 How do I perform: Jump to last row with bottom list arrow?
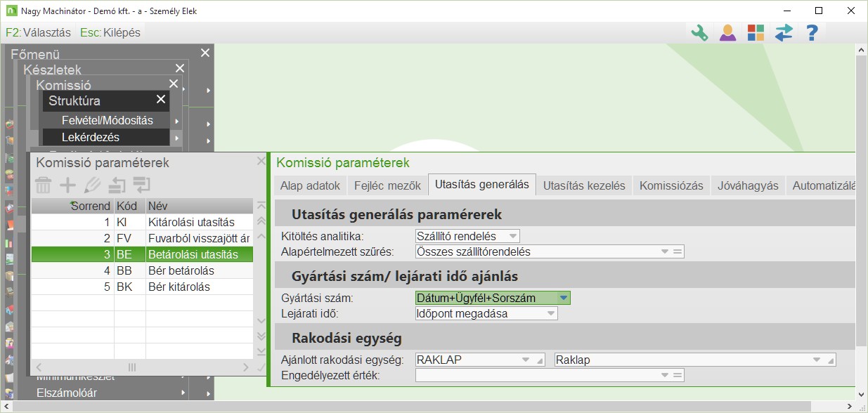click(x=261, y=351)
